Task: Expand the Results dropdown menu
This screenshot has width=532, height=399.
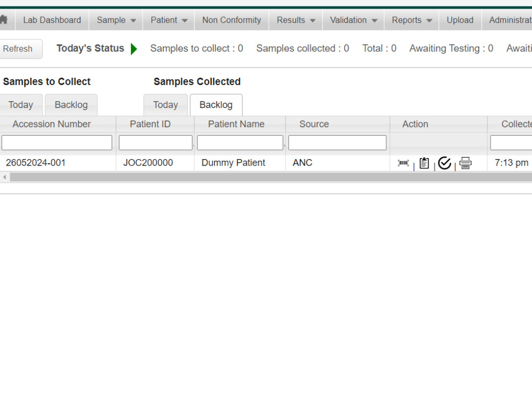Action: tap(295, 20)
